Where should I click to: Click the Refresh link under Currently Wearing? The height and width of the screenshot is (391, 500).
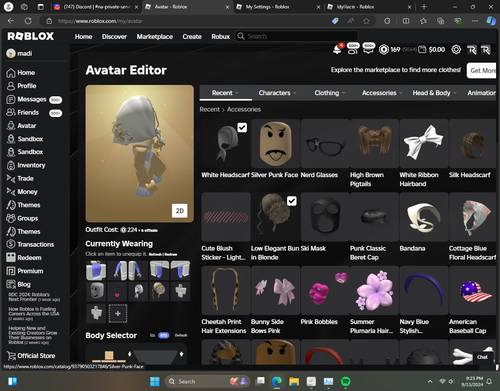[x=156, y=254]
